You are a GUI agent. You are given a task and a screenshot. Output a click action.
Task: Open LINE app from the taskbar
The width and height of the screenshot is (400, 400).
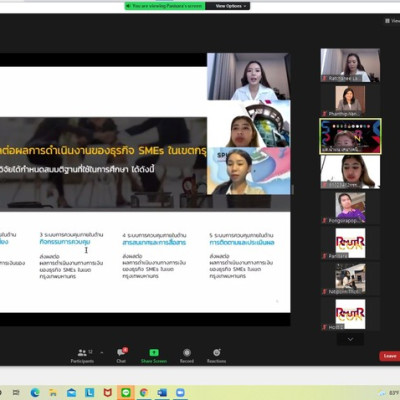click(x=126, y=393)
